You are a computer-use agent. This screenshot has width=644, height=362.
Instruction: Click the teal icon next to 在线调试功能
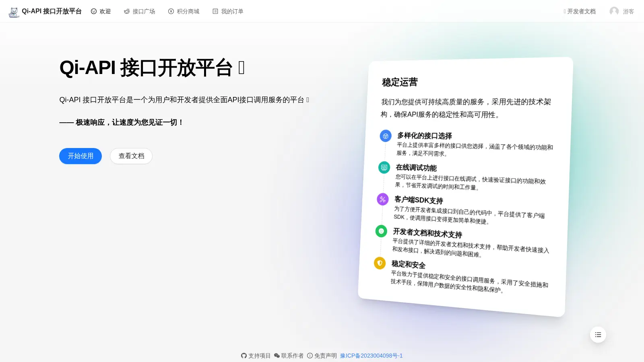[384, 167]
